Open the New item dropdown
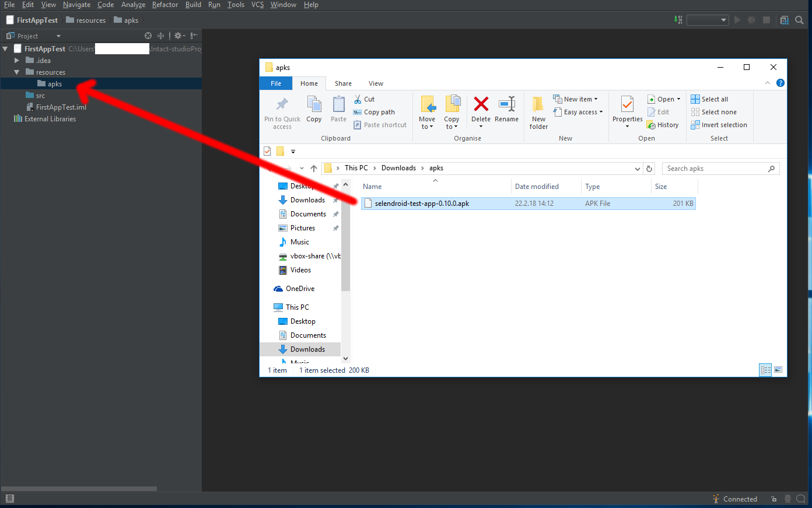 (575, 99)
